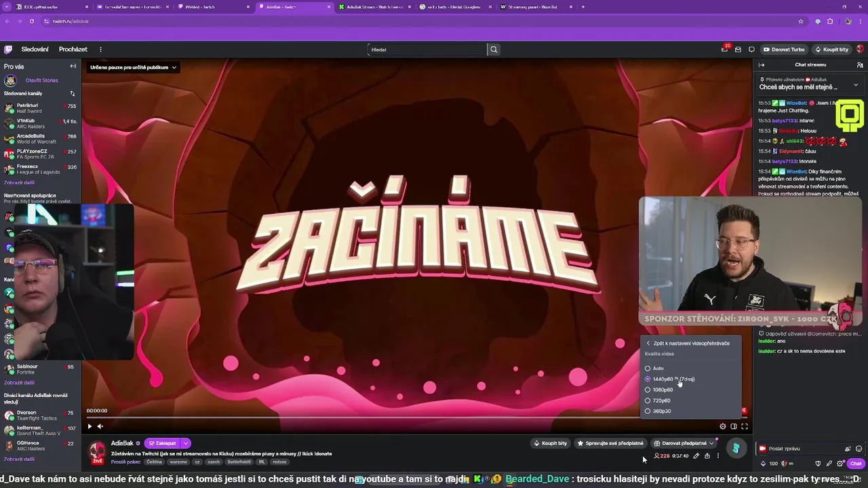The width and height of the screenshot is (868, 488).
Task: Open the envelope messages icon in the top bar
Action: (x=738, y=49)
